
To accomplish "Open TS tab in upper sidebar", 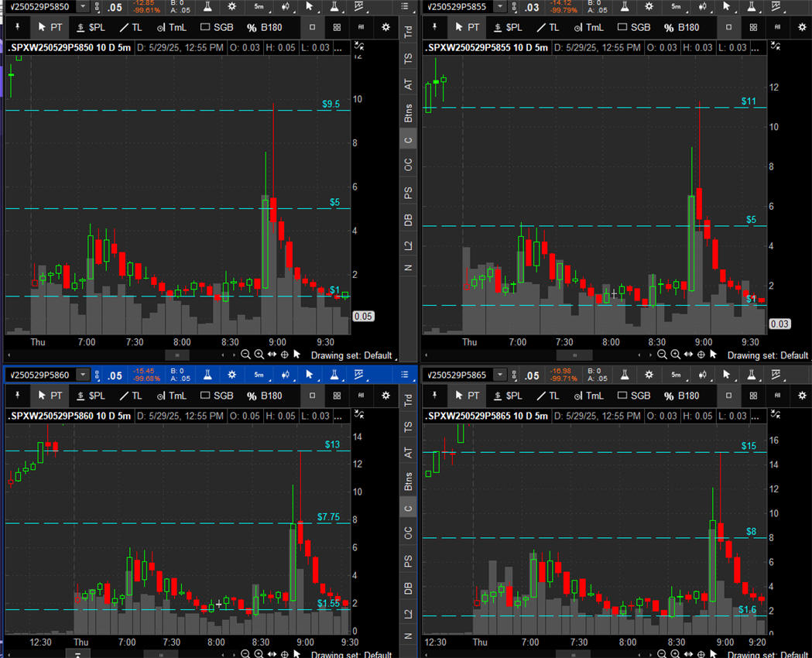I will click(409, 59).
